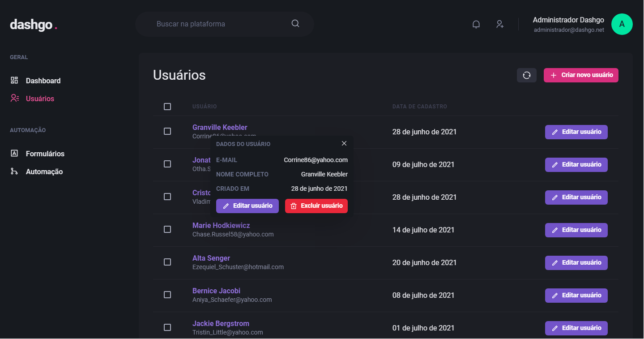Open Dashboard from the GERAL menu
The height and width of the screenshot is (339, 644).
pyautogui.click(x=43, y=81)
